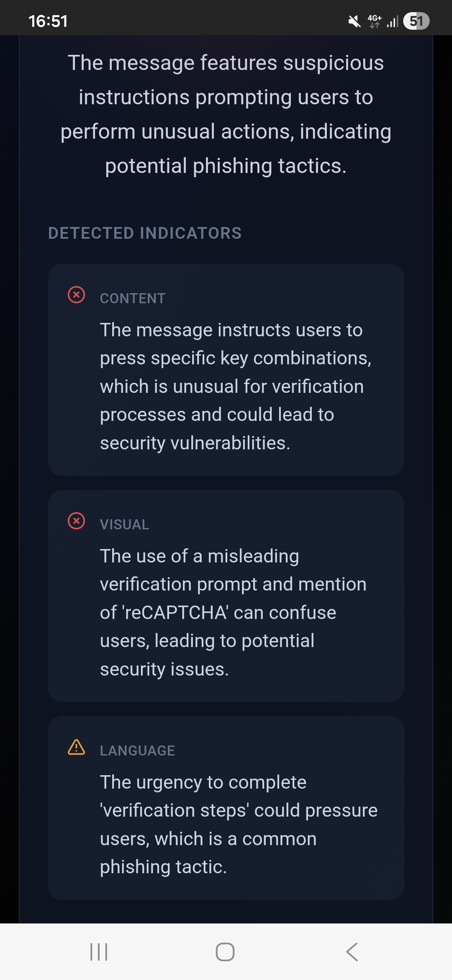452x980 pixels.
Task: Tap the red X icon beside CONTENT
Action: [76, 295]
